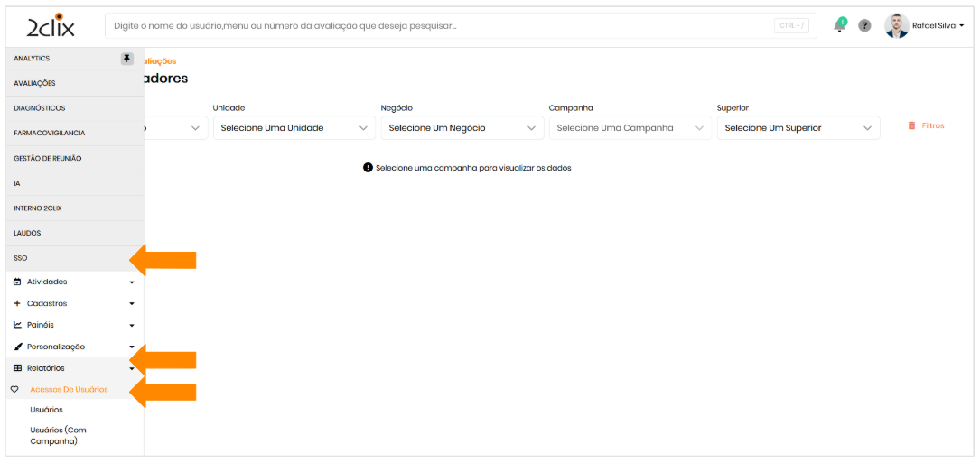980x463 pixels.
Task: Click the Relatórios table icon
Action: [17, 368]
